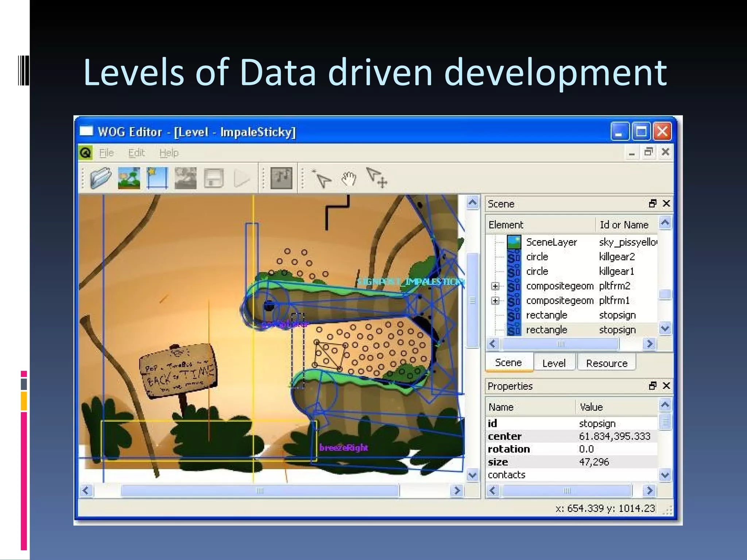Click the contacts property row

tap(572, 475)
